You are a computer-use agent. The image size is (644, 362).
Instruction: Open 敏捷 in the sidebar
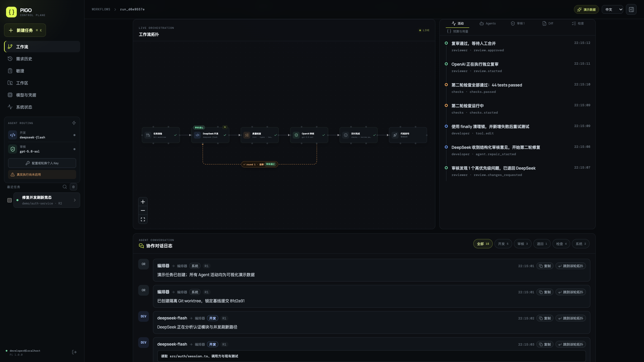click(x=42, y=71)
